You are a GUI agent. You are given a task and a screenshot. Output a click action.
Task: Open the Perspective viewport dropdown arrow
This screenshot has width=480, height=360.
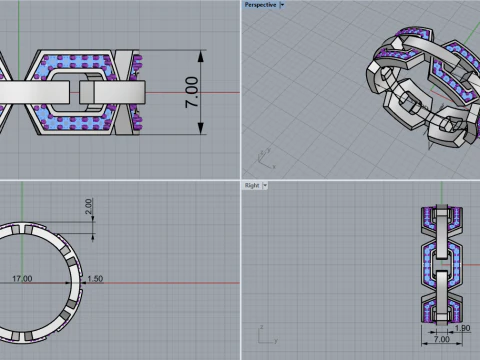[282, 5]
